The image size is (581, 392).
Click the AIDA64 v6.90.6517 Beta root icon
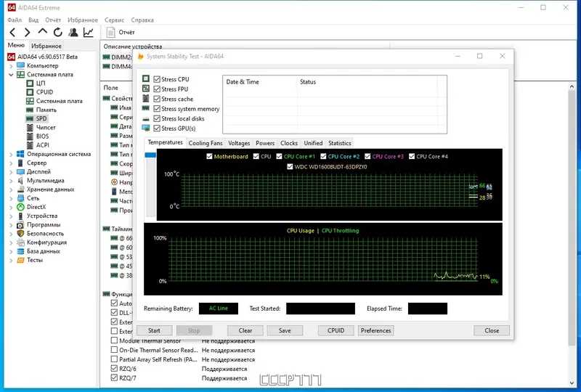(x=12, y=57)
